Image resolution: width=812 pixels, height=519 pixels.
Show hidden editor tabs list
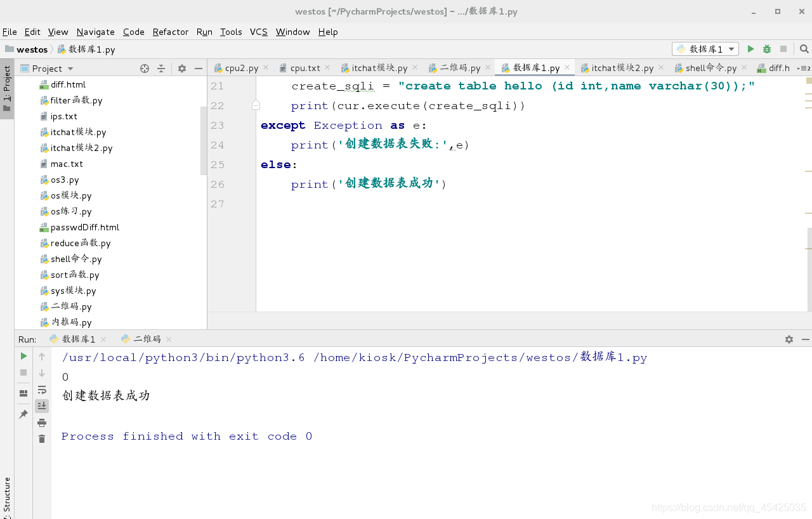coord(802,68)
